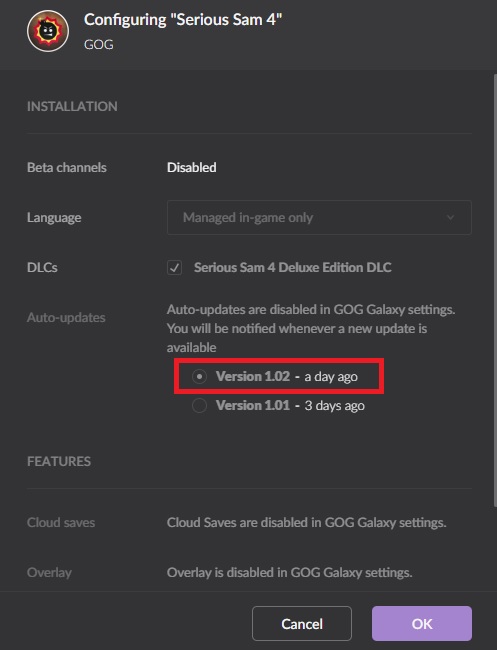
Task: Click the Version 1.01 - 3 days ago label
Action: point(290,405)
